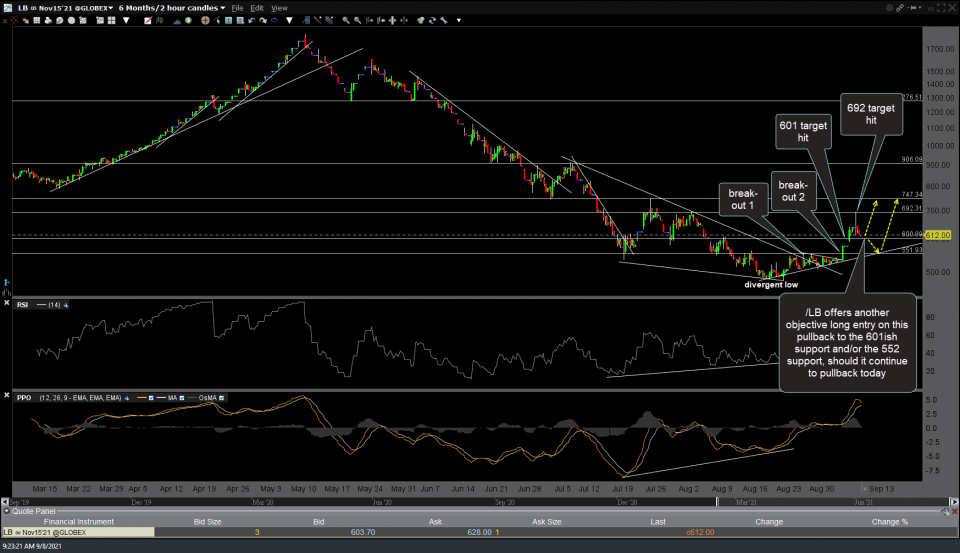The image size is (960, 553).
Task: Click the Financial Instrument column header
Action: click(77, 520)
